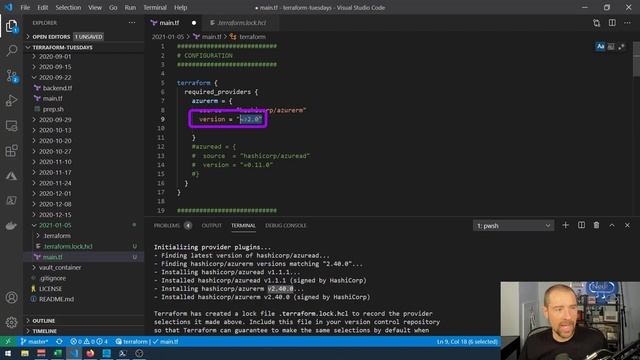Click the terraform main.tf status bar item

click(x=147, y=342)
